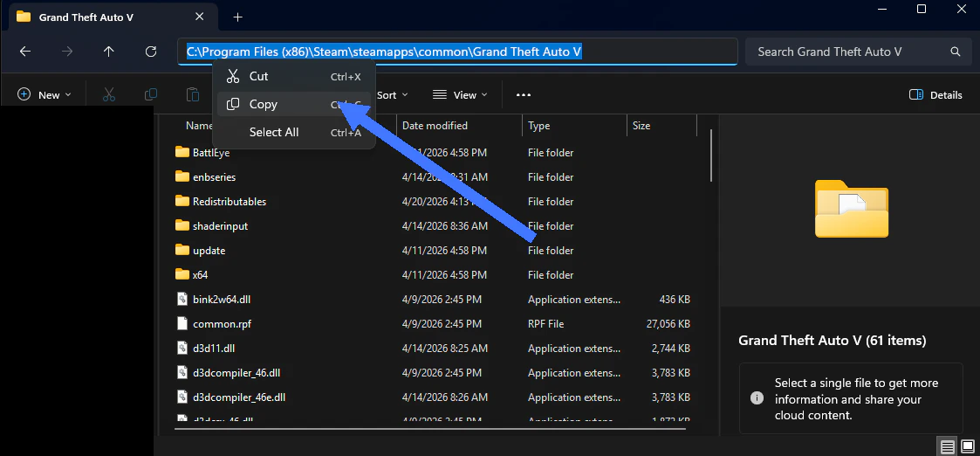
Task: Select the d3d11.dll file icon
Action: [x=182, y=348]
